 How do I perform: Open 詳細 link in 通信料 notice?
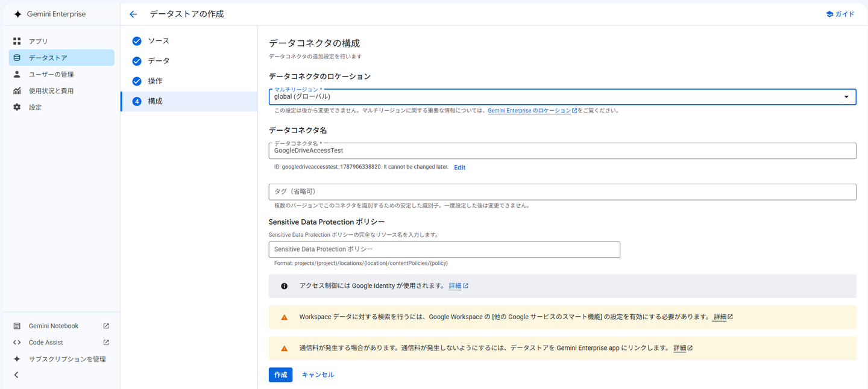pyautogui.click(x=683, y=348)
